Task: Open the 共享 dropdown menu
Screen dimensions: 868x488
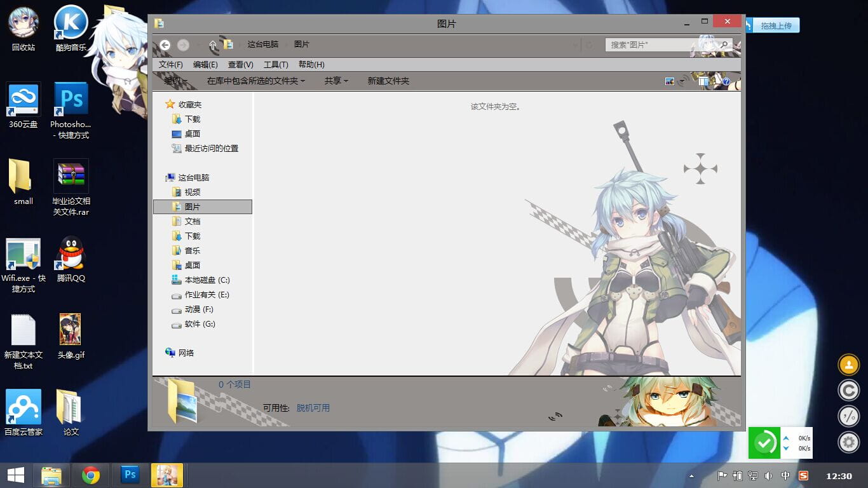Action: tap(336, 81)
